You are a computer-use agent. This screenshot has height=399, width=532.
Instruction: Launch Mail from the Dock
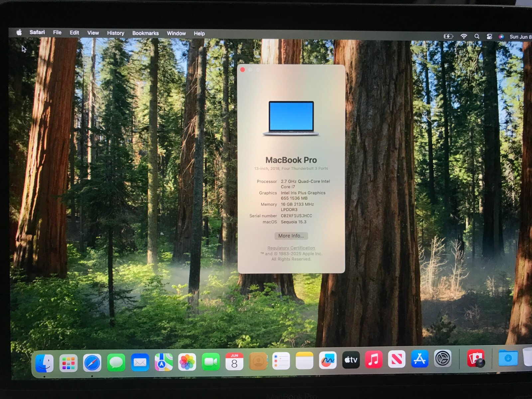pos(140,362)
